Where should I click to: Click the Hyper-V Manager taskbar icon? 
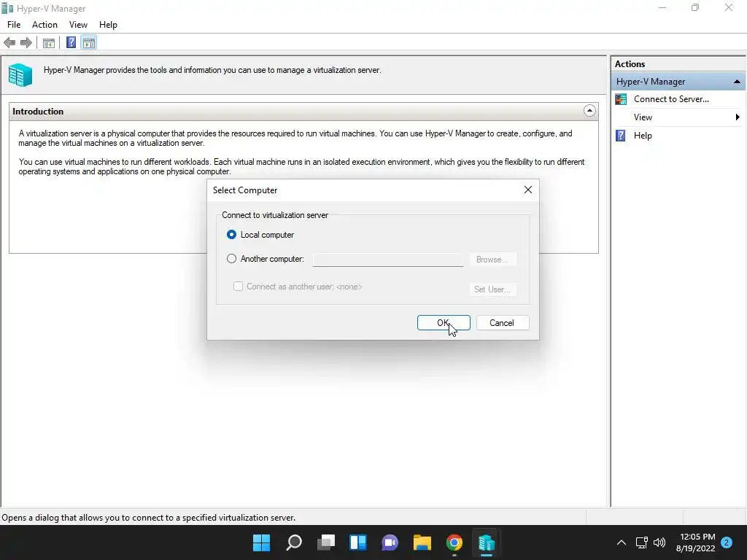pos(487,542)
